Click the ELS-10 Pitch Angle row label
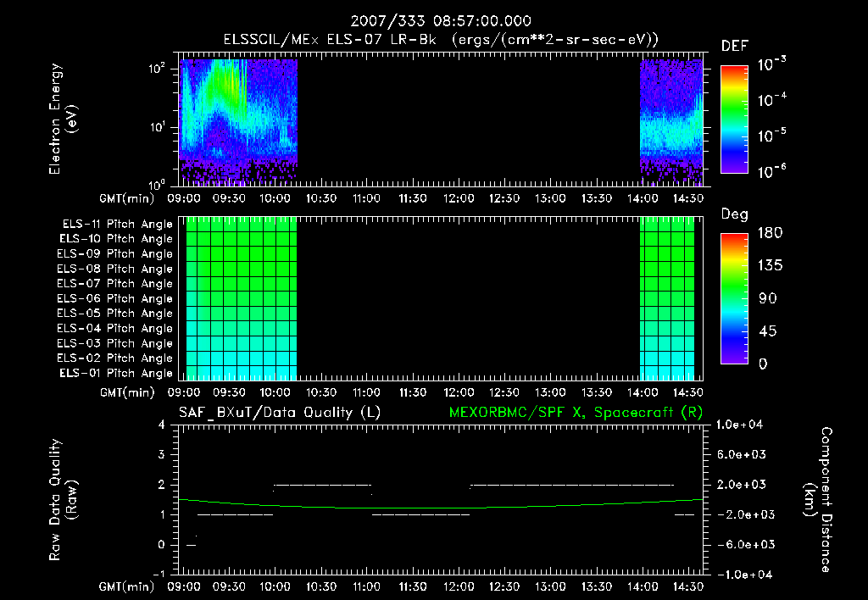The height and width of the screenshot is (600, 868). pyautogui.click(x=116, y=239)
